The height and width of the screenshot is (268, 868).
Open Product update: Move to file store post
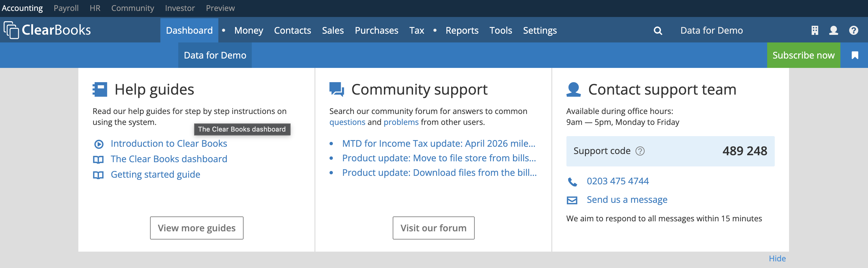point(439,158)
